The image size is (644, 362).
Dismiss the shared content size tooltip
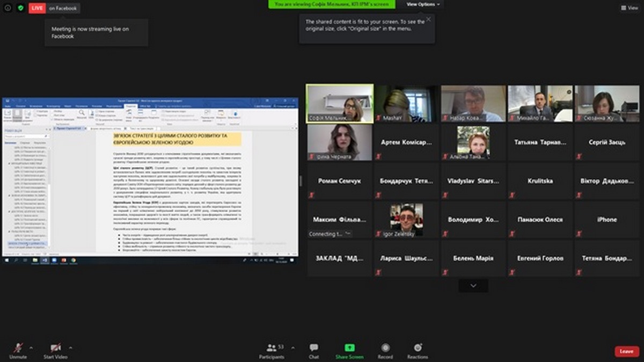(x=428, y=19)
